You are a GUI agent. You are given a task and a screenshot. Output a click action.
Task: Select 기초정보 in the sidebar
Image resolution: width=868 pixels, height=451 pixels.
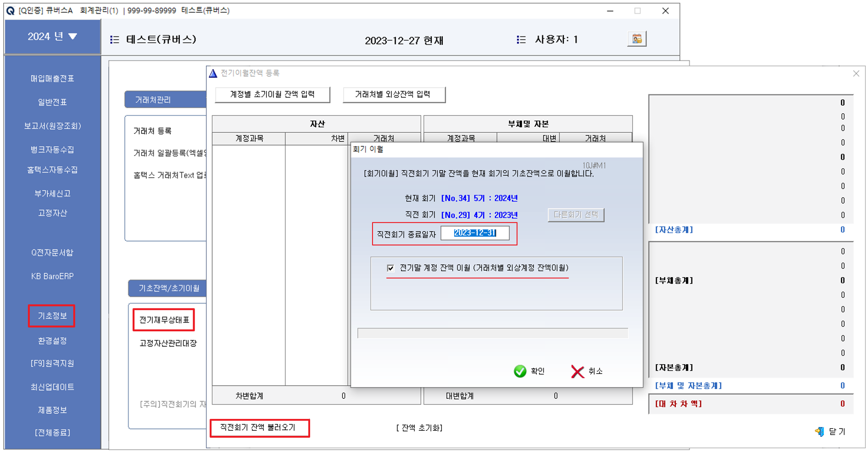click(52, 316)
